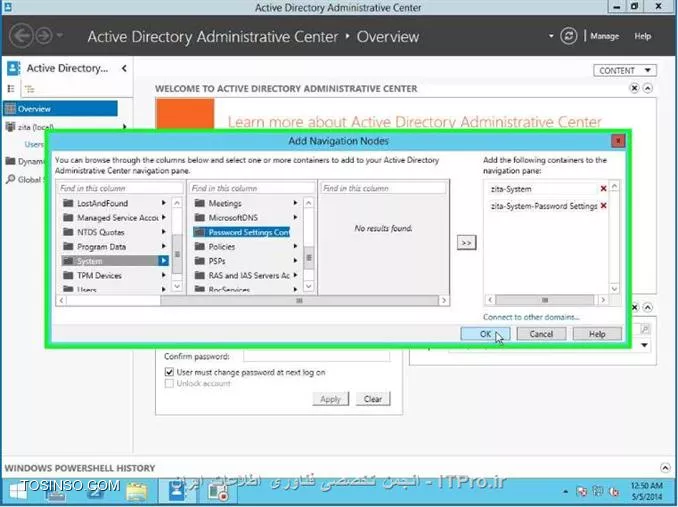Screen dimensions: 678x507
Task: Select LostAndFound folder
Action: (x=102, y=203)
